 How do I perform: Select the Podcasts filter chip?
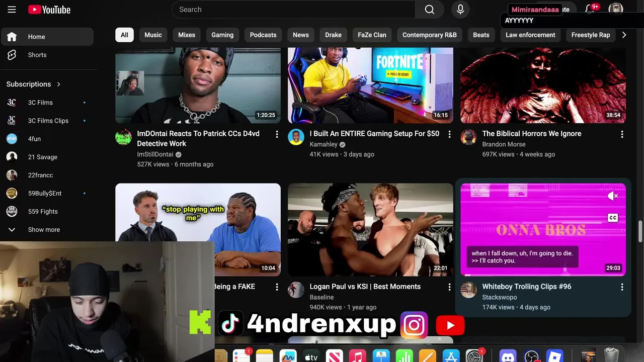tap(263, 35)
